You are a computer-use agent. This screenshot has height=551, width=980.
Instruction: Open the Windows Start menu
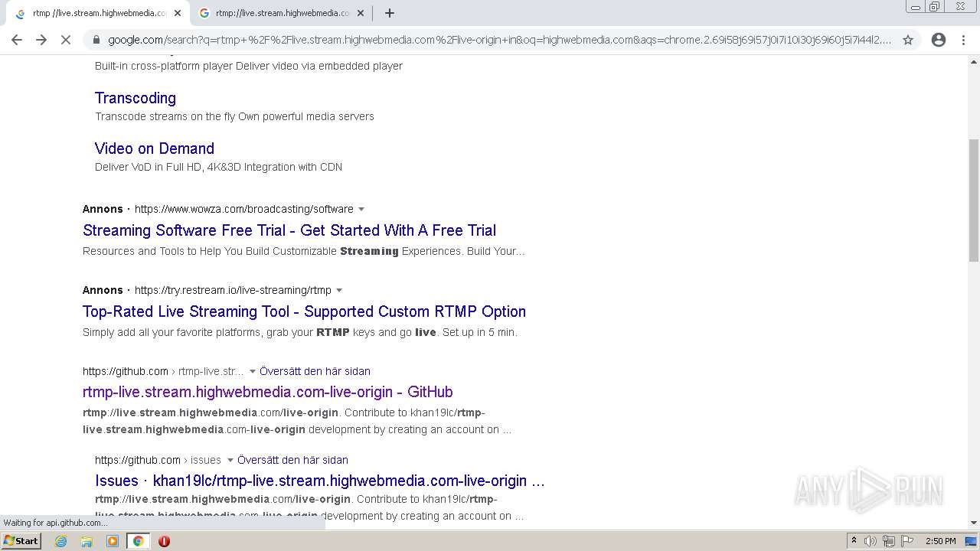[x=21, y=541]
